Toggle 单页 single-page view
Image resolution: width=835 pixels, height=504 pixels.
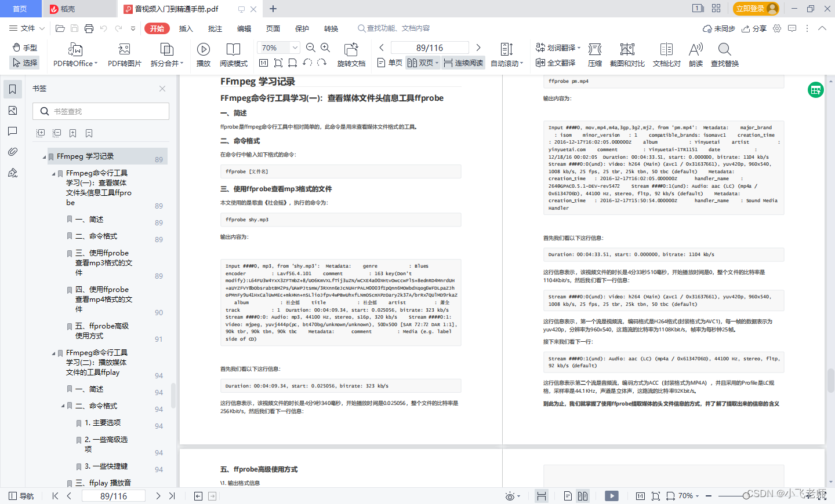(390, 63)
